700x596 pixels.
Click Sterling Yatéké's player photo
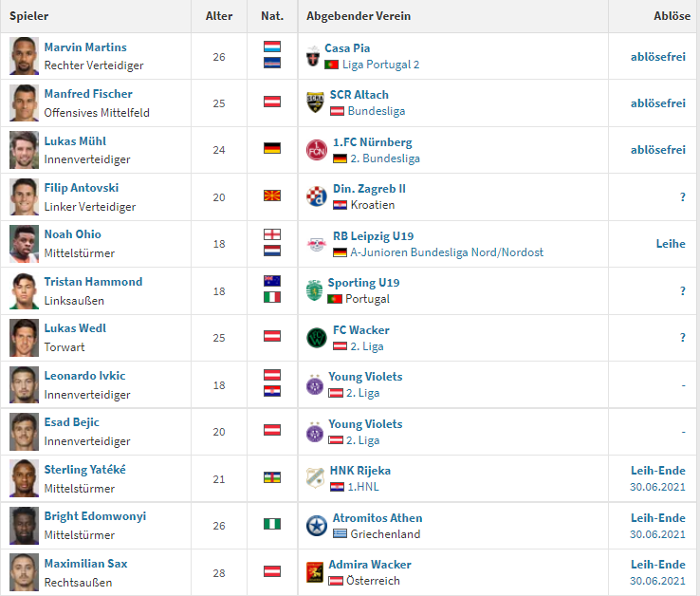coord(24,478)
